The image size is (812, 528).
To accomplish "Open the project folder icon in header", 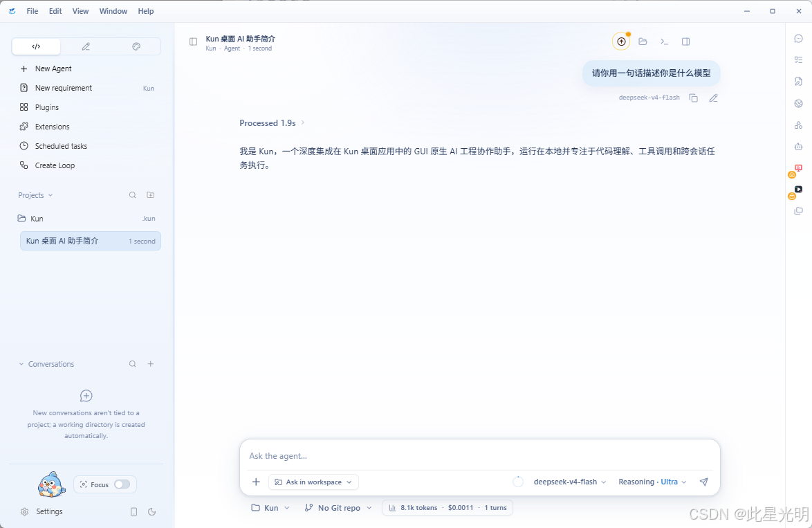I will click(643, 42).
